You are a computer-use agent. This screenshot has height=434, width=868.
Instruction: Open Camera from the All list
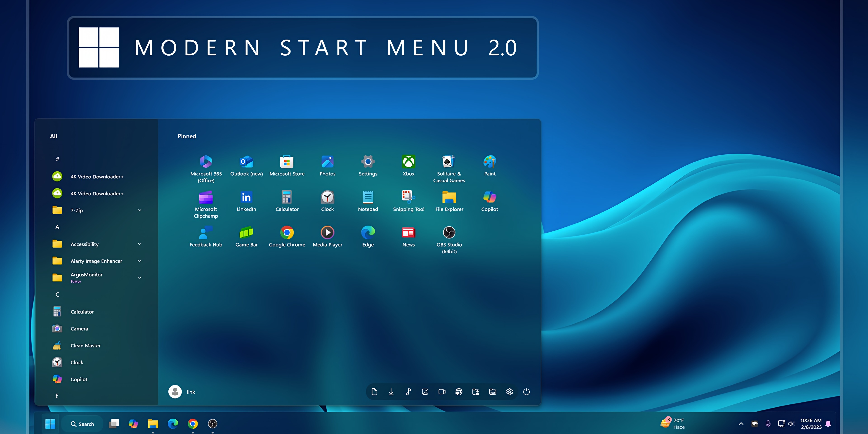pyautogui.click(x=97, y=328)
